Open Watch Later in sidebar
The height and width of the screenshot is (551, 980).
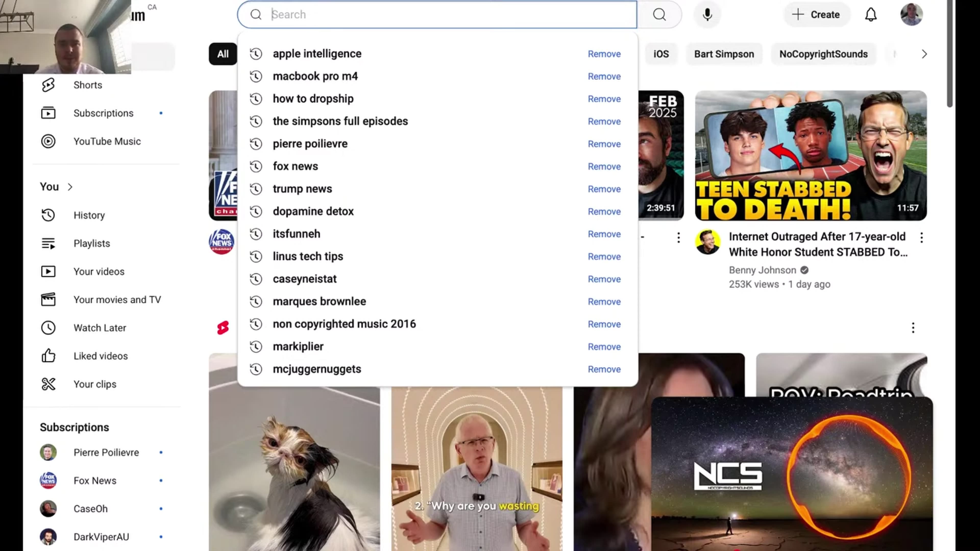tap(99, 328)
